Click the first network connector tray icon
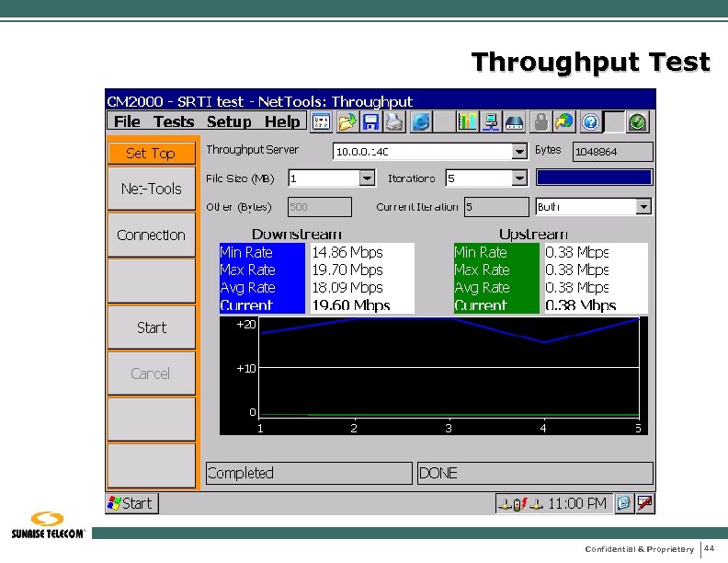728x563 pixels. point(505,504)
